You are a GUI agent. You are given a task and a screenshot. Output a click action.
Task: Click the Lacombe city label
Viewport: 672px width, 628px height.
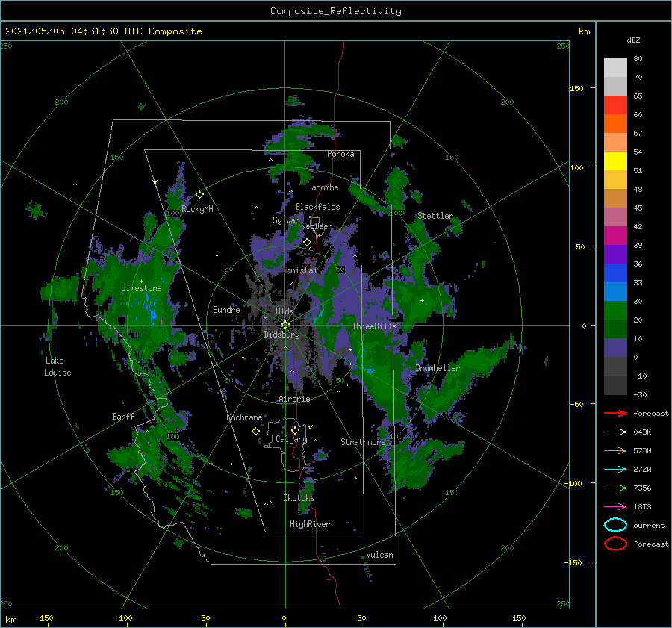click(x=323, y=187)
